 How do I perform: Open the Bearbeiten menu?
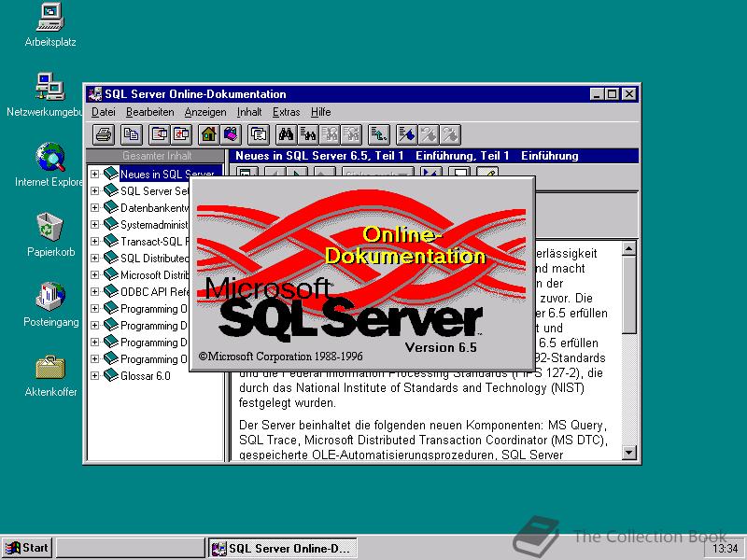tap(150, 112)
